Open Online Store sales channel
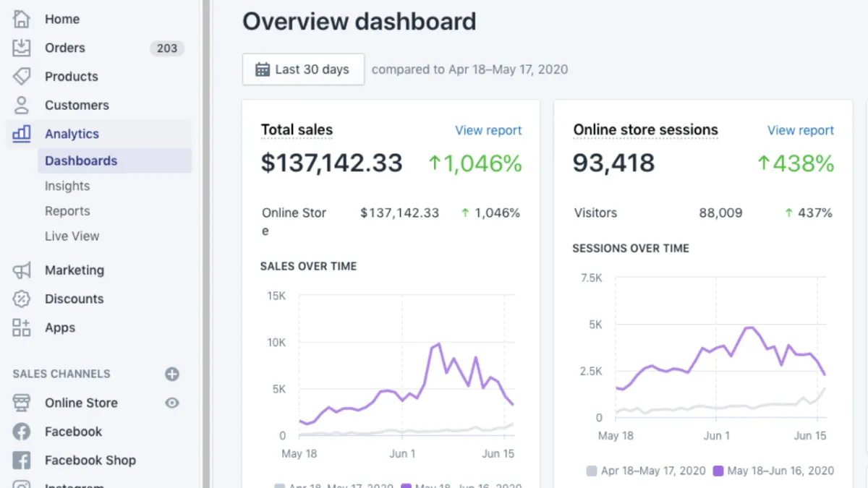This screenshot has height=488, width=868. pos(81,403)
